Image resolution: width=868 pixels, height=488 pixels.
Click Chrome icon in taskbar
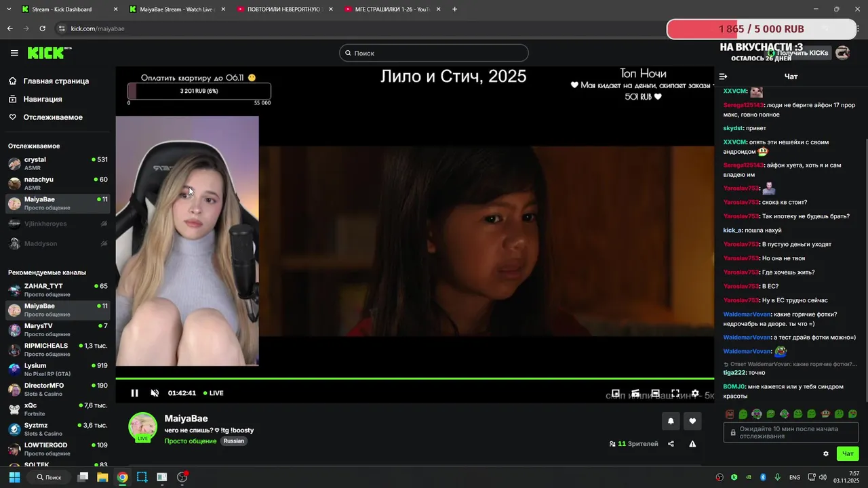point(122,477)
